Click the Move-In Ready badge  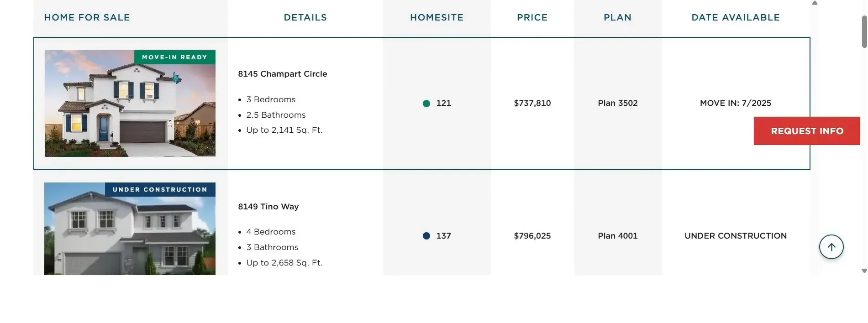pos(175,57)
